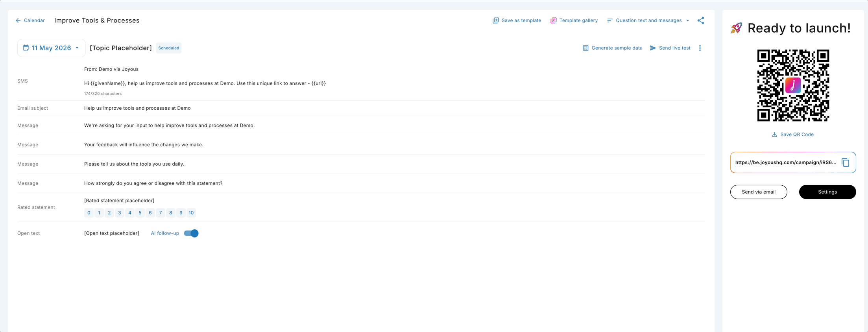Open the 11 May 2026 date picker
Image resolution: width=868 pixels, height=332 pixels.
point(52,48)
